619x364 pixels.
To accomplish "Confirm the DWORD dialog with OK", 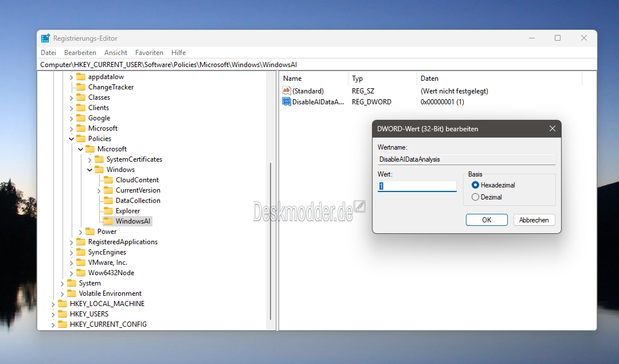I will pos(487,220).
